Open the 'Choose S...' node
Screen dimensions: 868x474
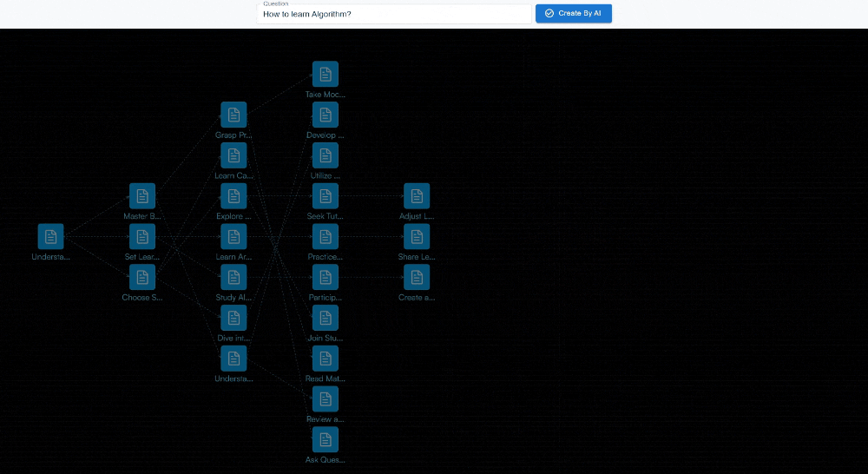(x=142, y=277)
